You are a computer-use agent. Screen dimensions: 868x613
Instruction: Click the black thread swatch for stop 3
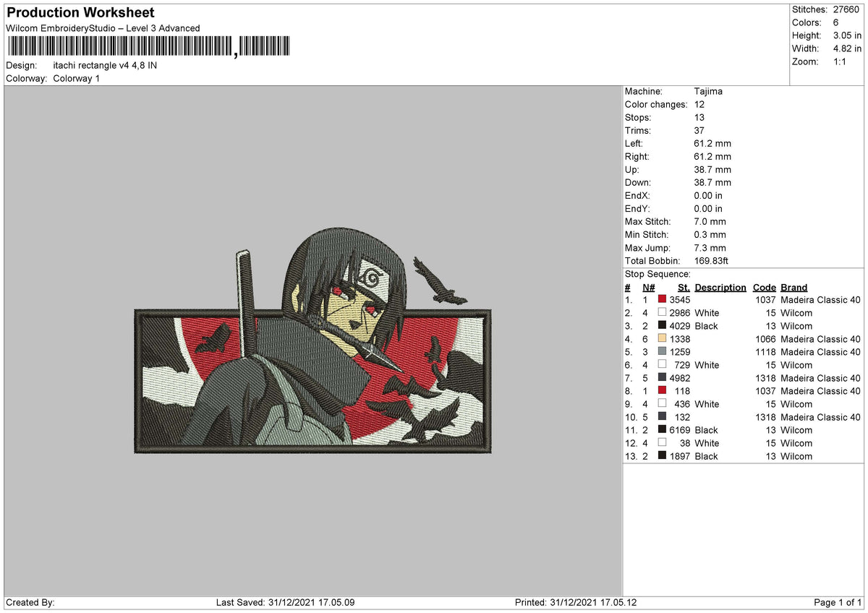[x=663, y=326]
